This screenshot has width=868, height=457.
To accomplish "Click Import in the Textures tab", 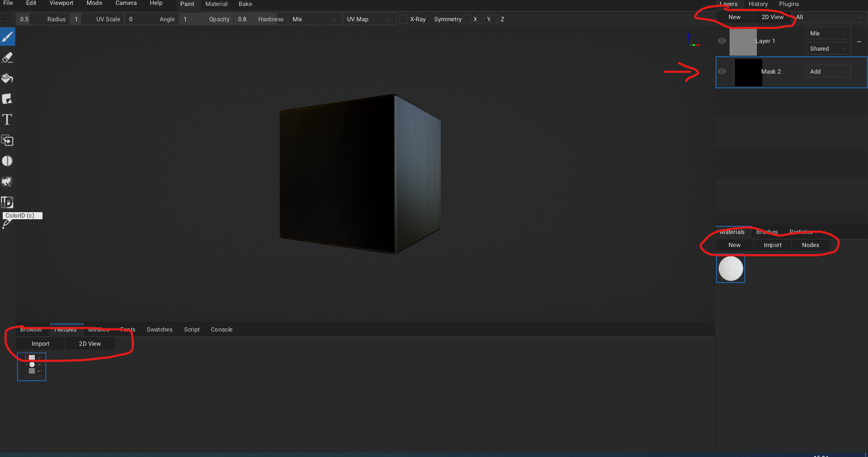I will point(40,344).
